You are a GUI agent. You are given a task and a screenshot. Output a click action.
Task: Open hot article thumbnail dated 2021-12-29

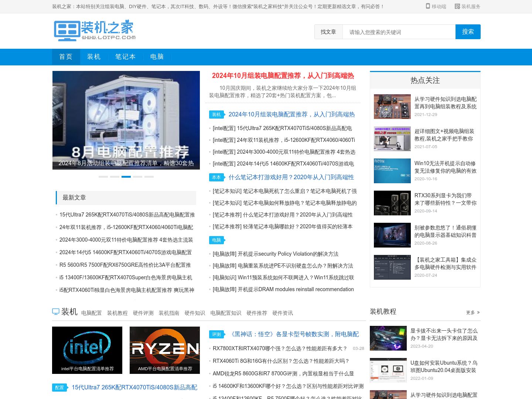click(392, 107)
